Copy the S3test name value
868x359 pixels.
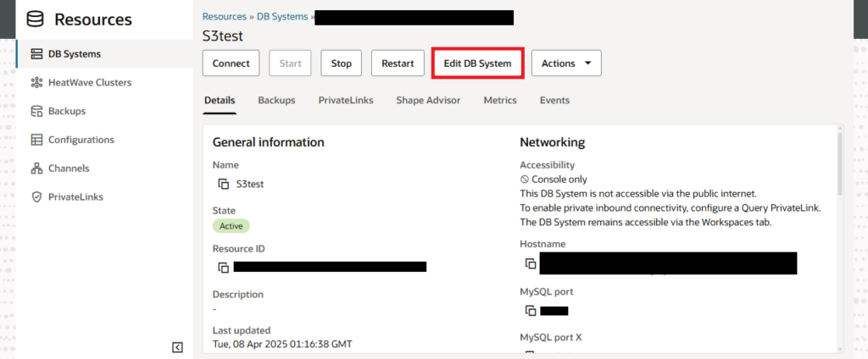point(224,184)
